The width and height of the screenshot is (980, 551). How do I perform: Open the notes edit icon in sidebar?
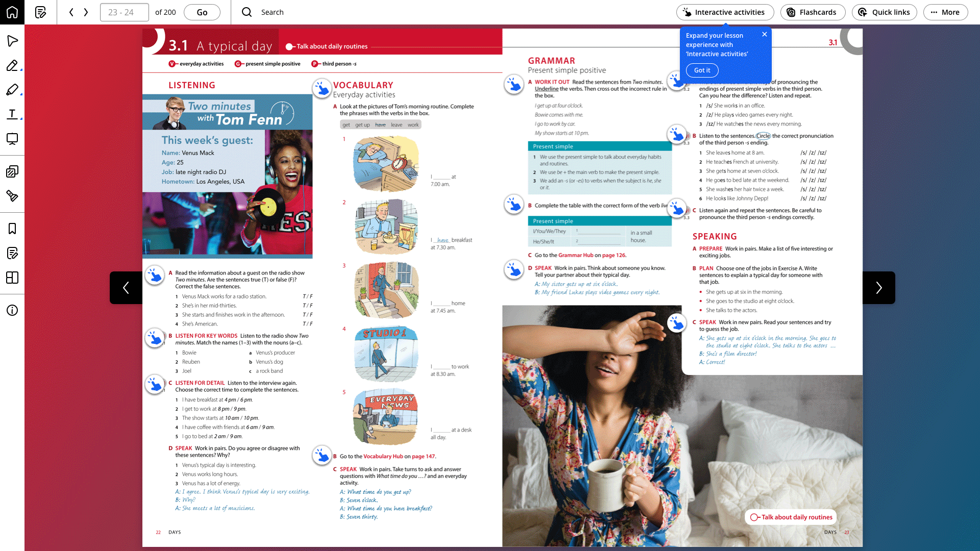point(12,253)
